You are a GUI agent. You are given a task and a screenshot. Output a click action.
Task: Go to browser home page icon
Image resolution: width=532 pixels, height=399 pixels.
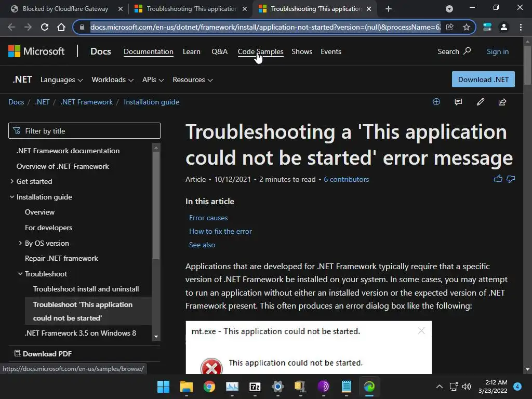tap(61, 27)
